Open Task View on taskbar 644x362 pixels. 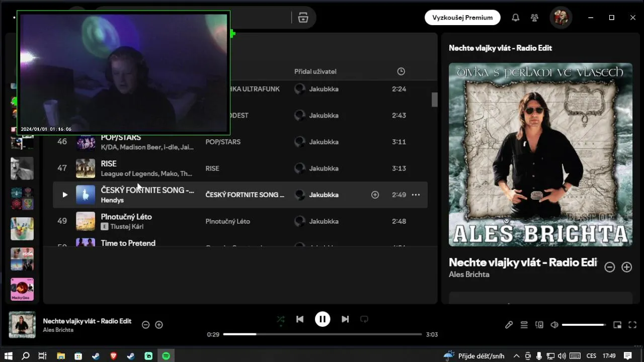click(x=42, y=356)
